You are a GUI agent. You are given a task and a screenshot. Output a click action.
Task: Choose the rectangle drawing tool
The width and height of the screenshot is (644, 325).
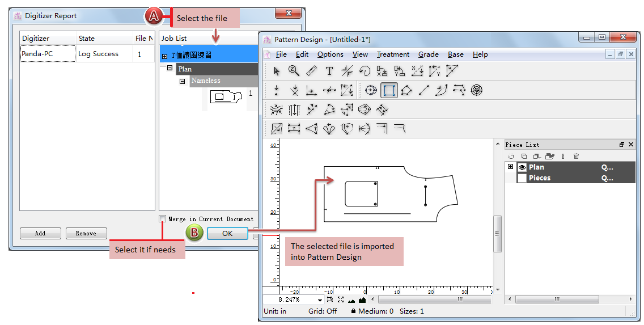point(389,90)
